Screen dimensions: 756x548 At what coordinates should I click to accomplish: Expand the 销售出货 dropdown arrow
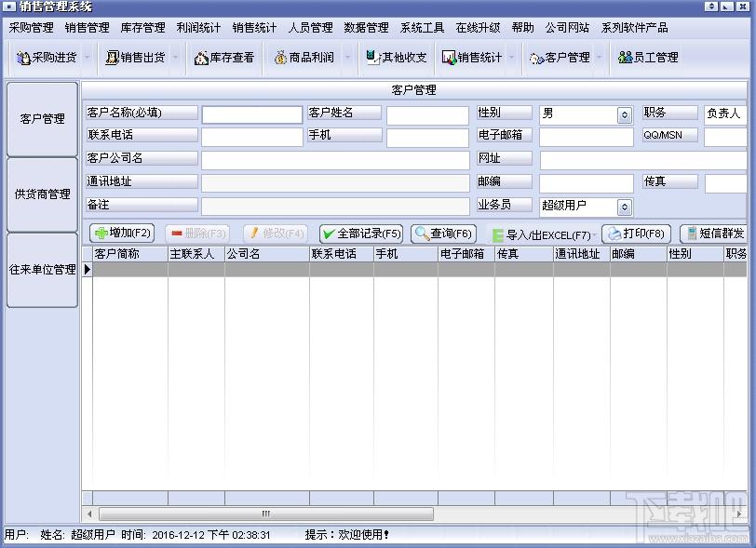coord(175,58)
